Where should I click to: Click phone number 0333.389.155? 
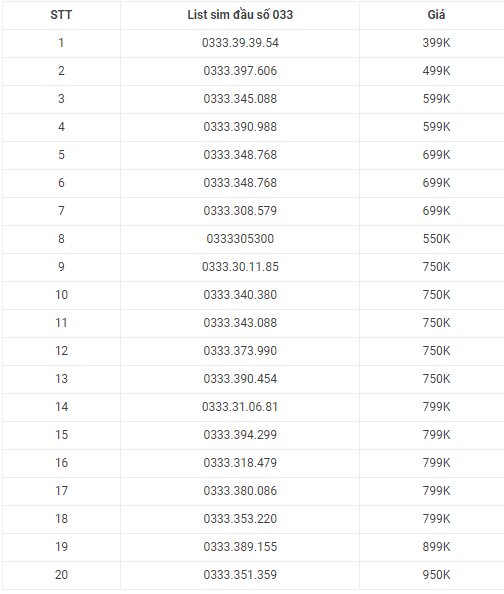point(240,547)
